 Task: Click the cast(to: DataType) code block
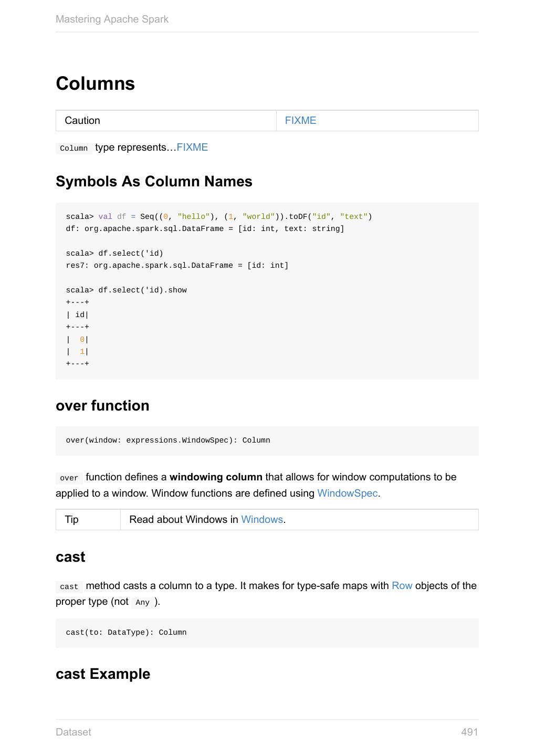tap(126, 633)
